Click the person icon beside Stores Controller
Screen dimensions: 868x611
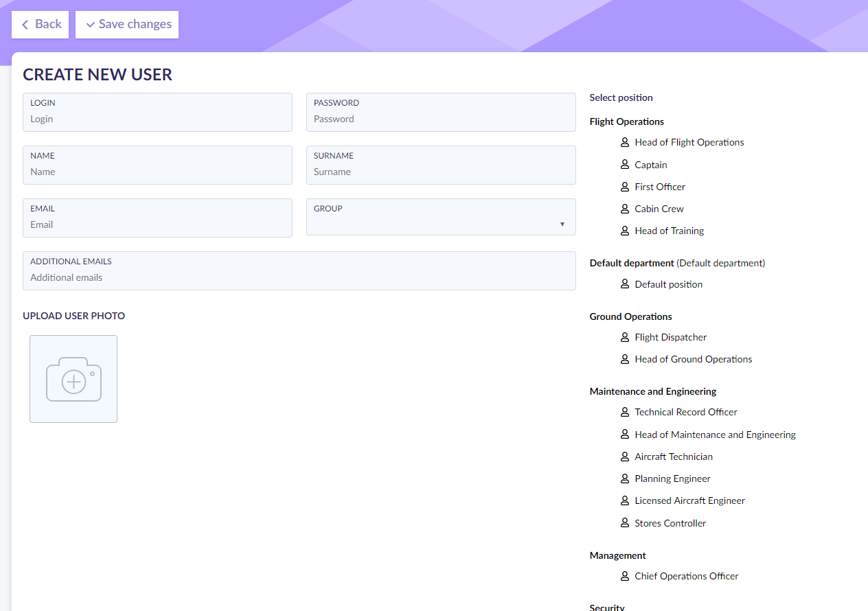(625, 523)
